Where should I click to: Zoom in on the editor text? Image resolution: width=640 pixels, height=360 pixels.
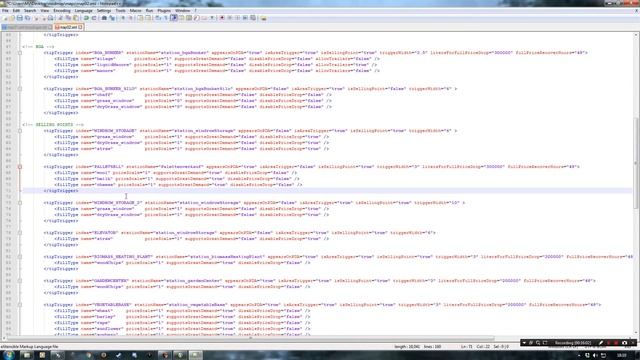click(123, 18)
